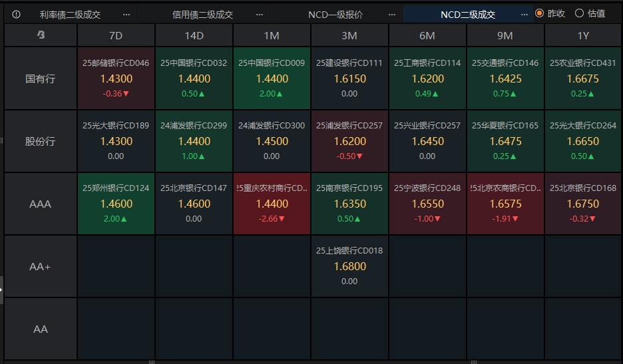This screenshot has height=364, width=623.
Task: Switch to the 信用债二级成交 tab
Action: point(202,15)
